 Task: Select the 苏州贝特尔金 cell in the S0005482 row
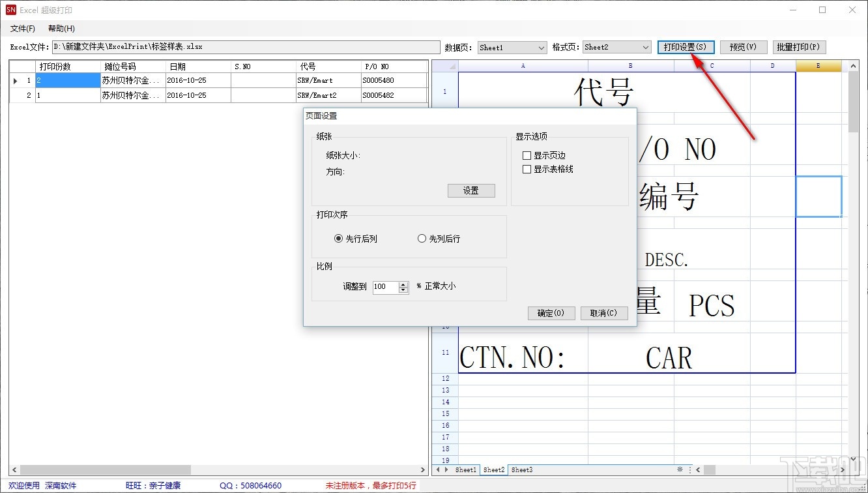133,95
